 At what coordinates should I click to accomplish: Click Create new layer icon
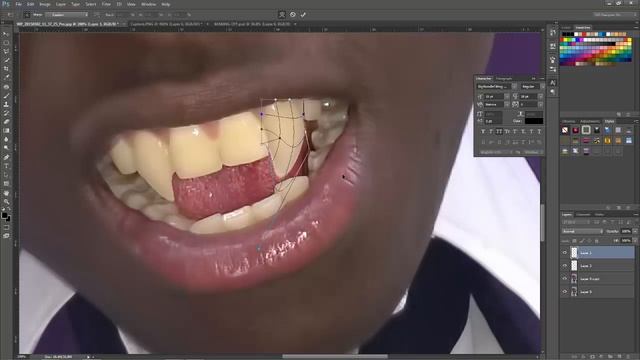click(620, 357)
